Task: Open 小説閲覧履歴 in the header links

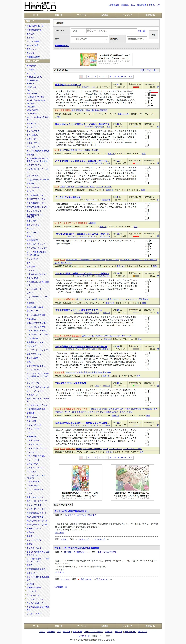Action: pos(113,5)
